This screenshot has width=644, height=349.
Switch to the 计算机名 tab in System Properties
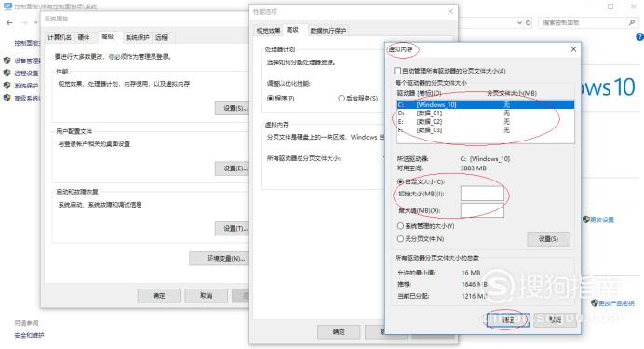tap(60, 37)
